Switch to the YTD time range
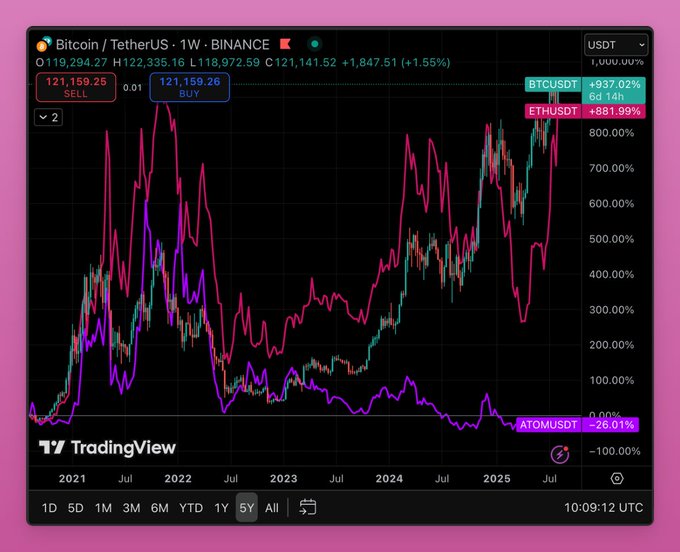Viewport: 680px width, 552px height. 190,507
